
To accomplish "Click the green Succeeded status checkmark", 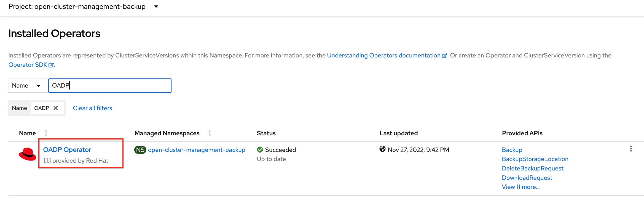I will (260, 150).
